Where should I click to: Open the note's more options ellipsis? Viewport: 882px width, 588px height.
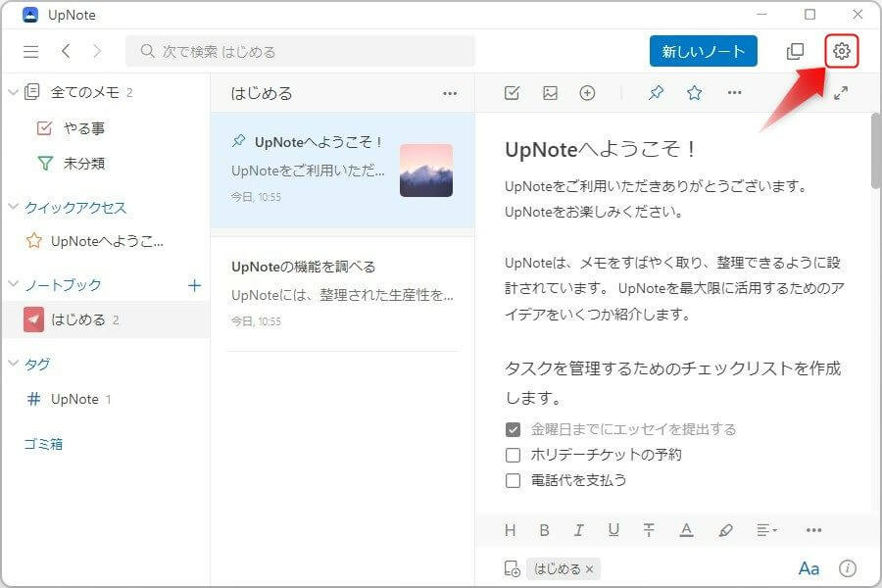[x=735, y=92]
